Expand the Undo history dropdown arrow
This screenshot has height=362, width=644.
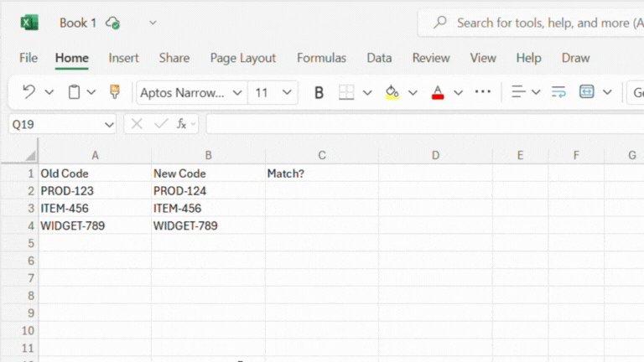pyautogui.click(x=49, y=92)
